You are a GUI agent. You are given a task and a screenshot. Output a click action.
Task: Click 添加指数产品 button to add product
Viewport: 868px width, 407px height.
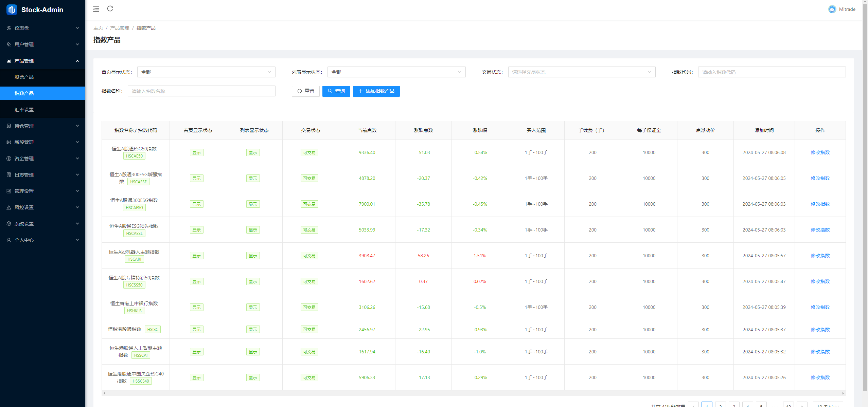pyautogui.click(x=376, y=91)
